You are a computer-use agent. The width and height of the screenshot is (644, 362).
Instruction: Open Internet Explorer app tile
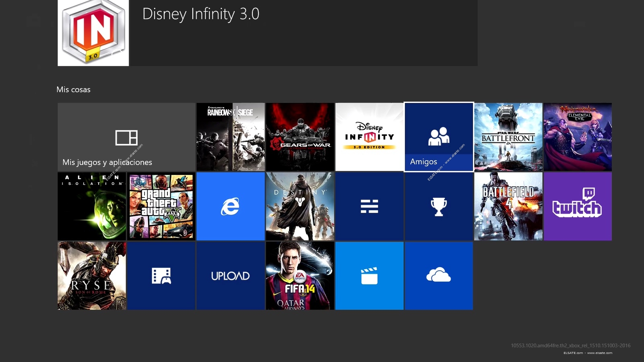(231, 206)
